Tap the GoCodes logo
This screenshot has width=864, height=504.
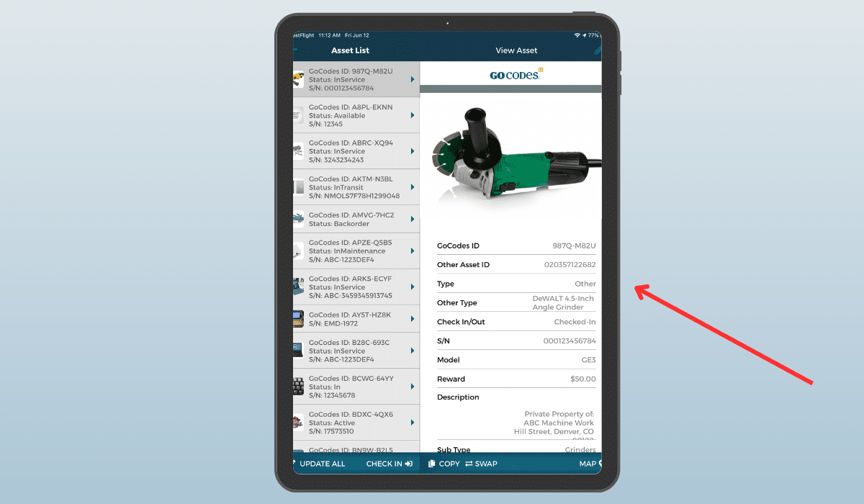(516, 74)
